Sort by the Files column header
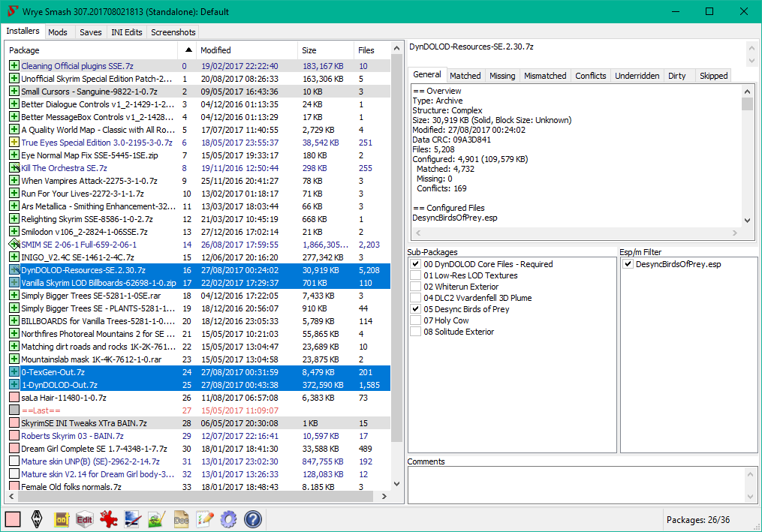Screen dimensions: 762x532 372,50
